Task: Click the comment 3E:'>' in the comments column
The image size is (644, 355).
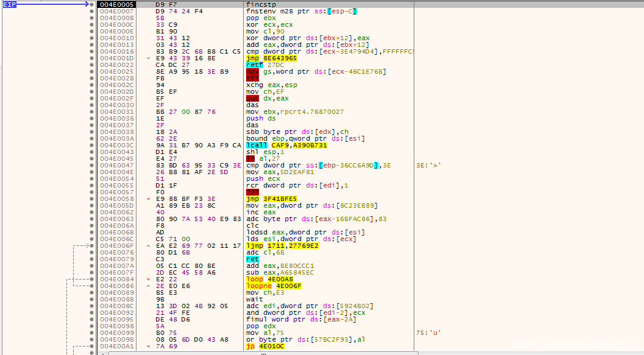Action: coord(428,165)
